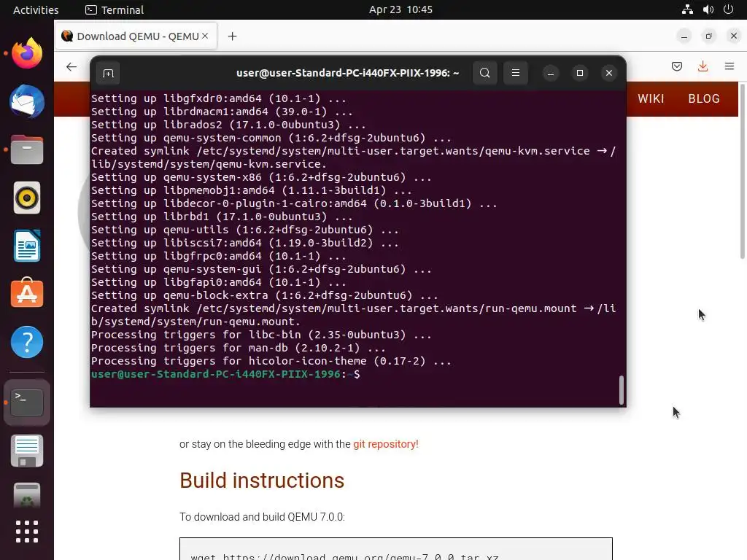Click 'To download and build QEMU 7.0.0' text
This screenshot has width=747, height=560.
262,517
